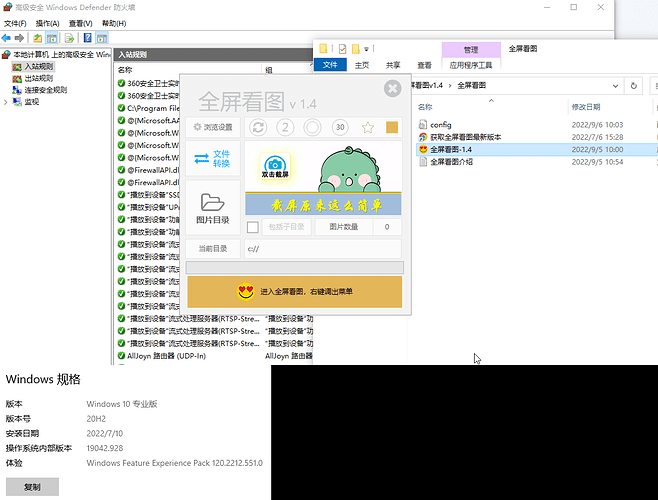Open 操作(A) menu in firewall window
This screenshot has width=658, height=500.
(x=47, y=24)
